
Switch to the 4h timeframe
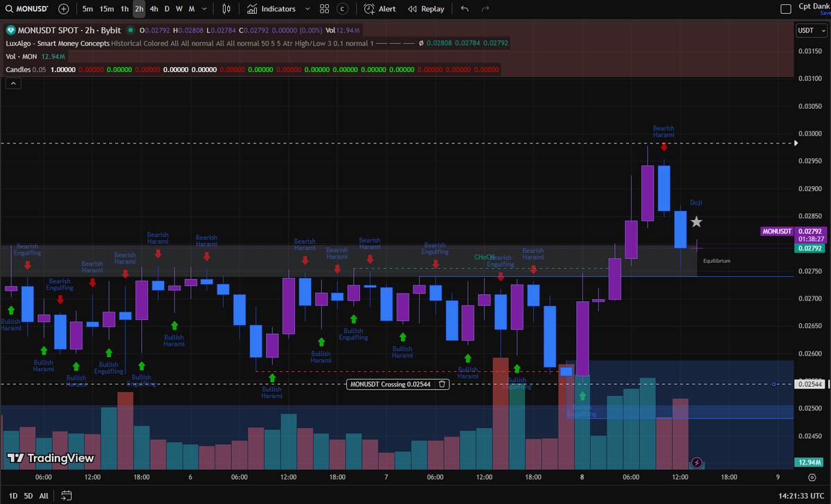click(154, 9)
